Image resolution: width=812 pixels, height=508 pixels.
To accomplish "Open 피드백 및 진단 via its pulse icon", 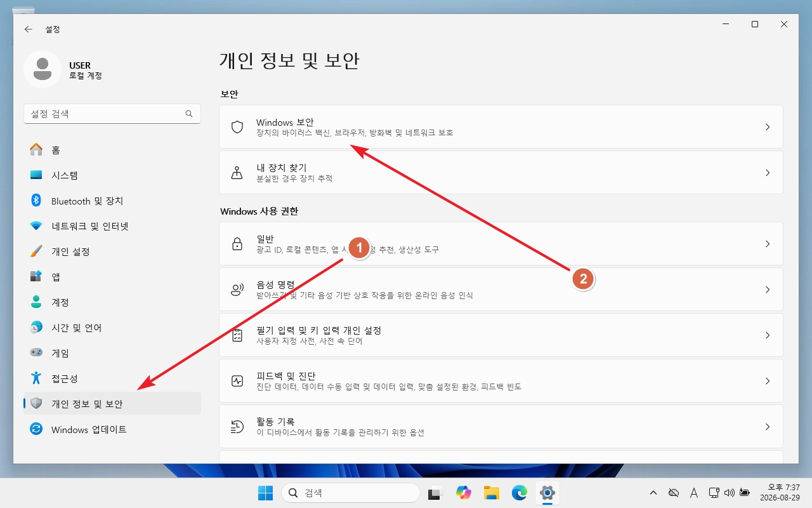I will pyautogui.click(x=237, y=381).
